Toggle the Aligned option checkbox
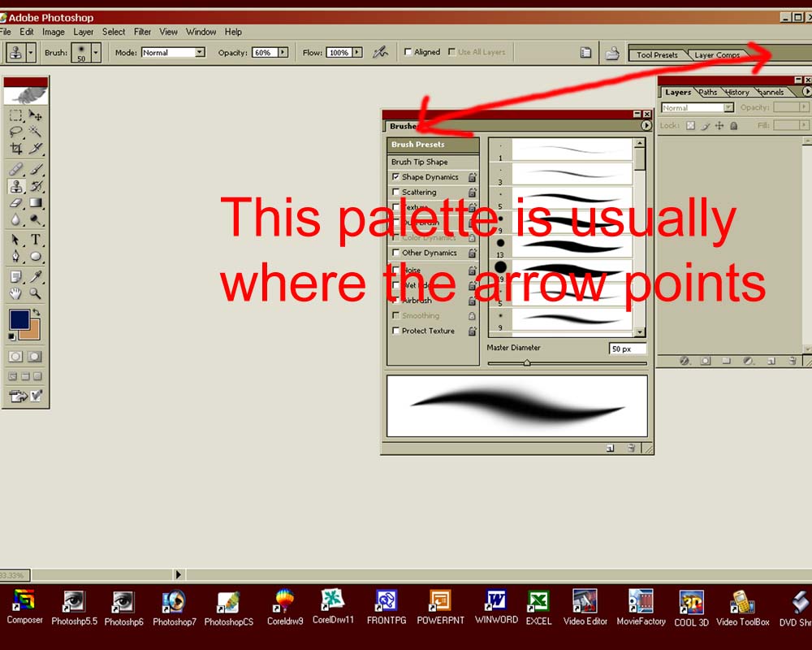This screenshot has height=650, width=812. pos(408,52)
